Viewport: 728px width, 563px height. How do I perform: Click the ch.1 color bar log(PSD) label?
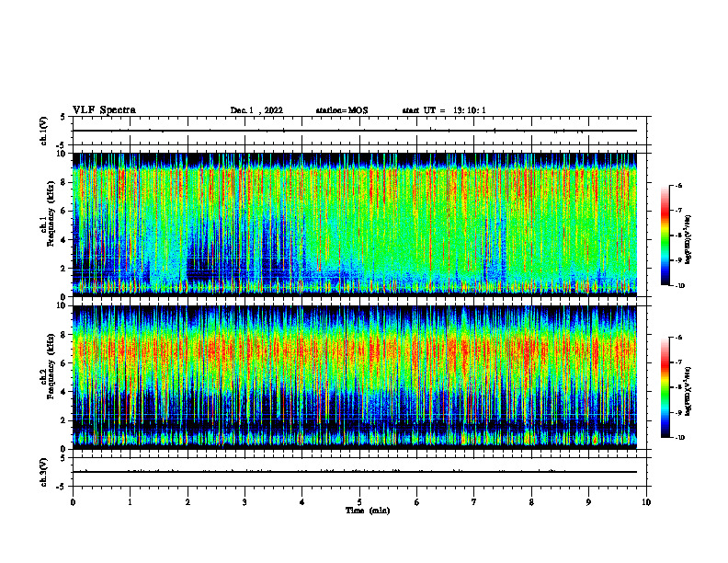(688, 239)
